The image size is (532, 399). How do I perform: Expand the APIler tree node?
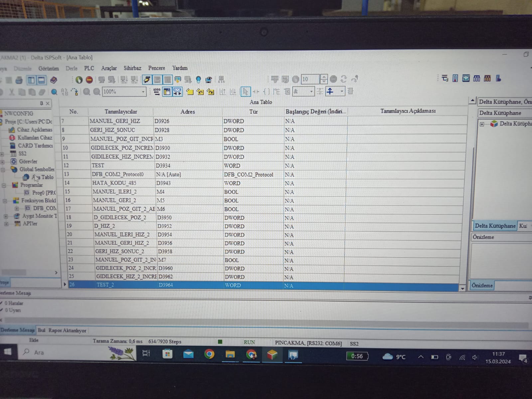(6, 224)
